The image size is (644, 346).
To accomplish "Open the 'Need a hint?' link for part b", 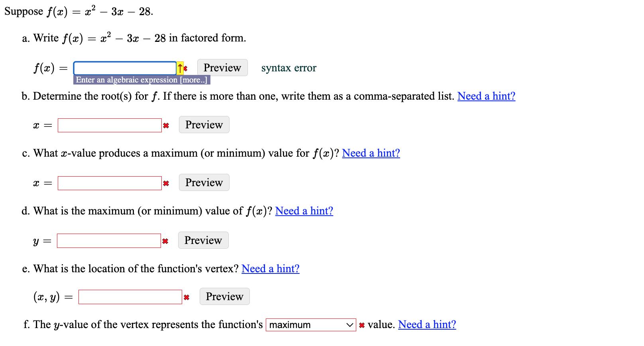I will tap(486, 96).
